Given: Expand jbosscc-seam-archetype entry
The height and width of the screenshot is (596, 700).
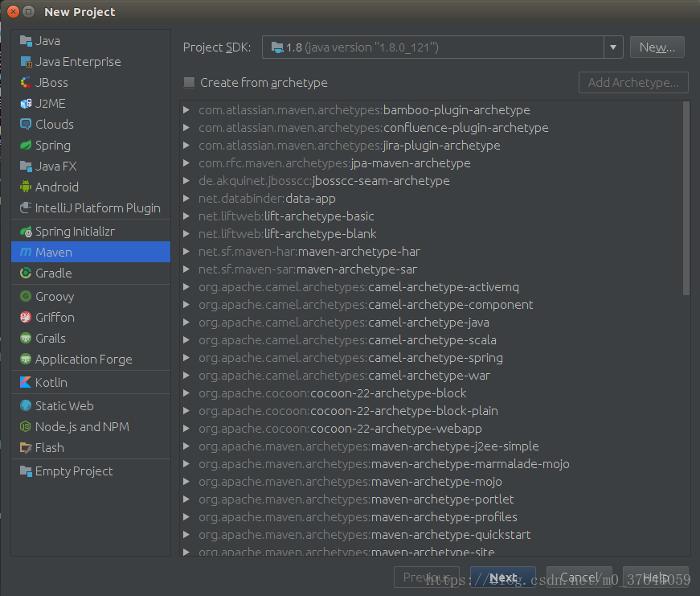Looking at the screenshot, I should [186, 181].
